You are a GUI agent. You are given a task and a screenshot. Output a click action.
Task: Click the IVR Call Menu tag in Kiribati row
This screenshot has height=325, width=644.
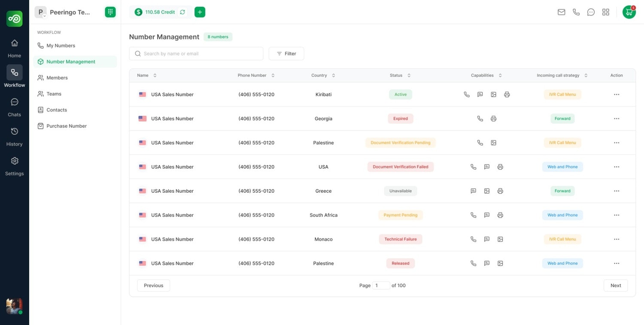pos(562,94)
